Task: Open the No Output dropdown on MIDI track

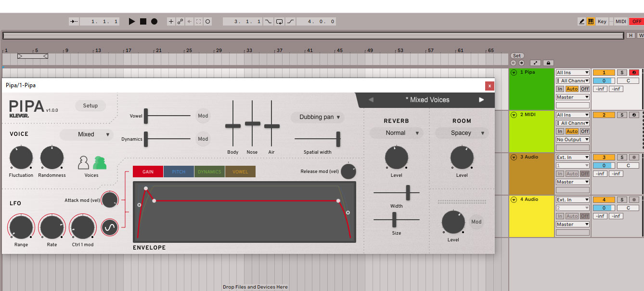Action: pyautogui.click(x=572, y=140)
